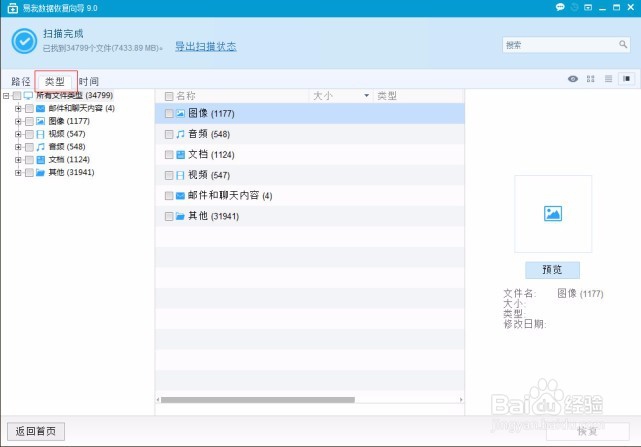Open the 大小 column sort dropdown arrow

coord(366,96)
